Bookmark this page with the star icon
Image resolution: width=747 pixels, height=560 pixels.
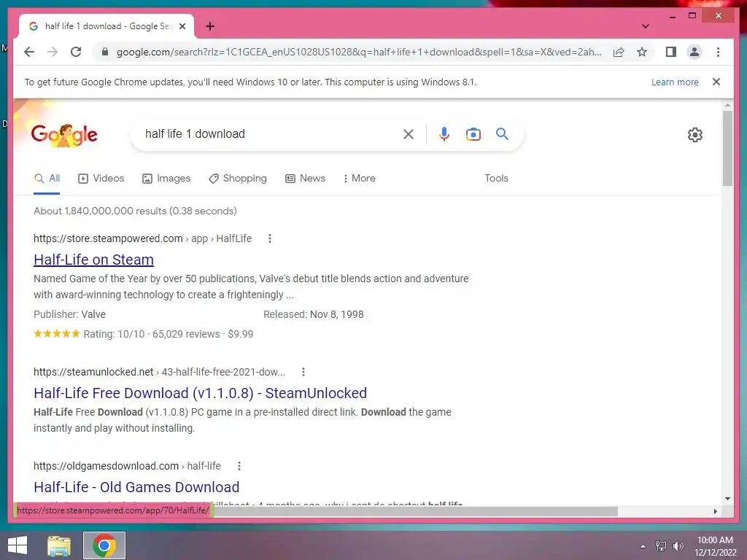click(x=642, y=52)
